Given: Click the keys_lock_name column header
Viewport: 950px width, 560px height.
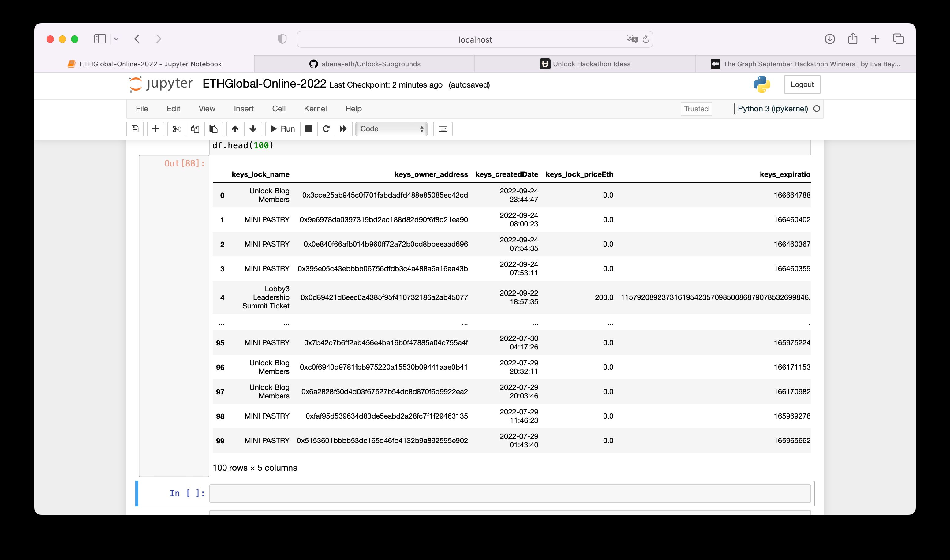Looking at the screenshot, I should pyautogui.click(x=260, y=174).
